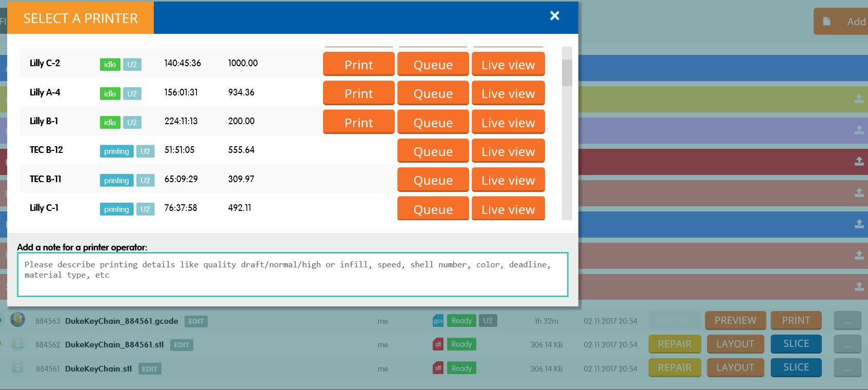The image size is (868, 390).
Task: Select printer name TEC B-11
Action: (45, 179)
